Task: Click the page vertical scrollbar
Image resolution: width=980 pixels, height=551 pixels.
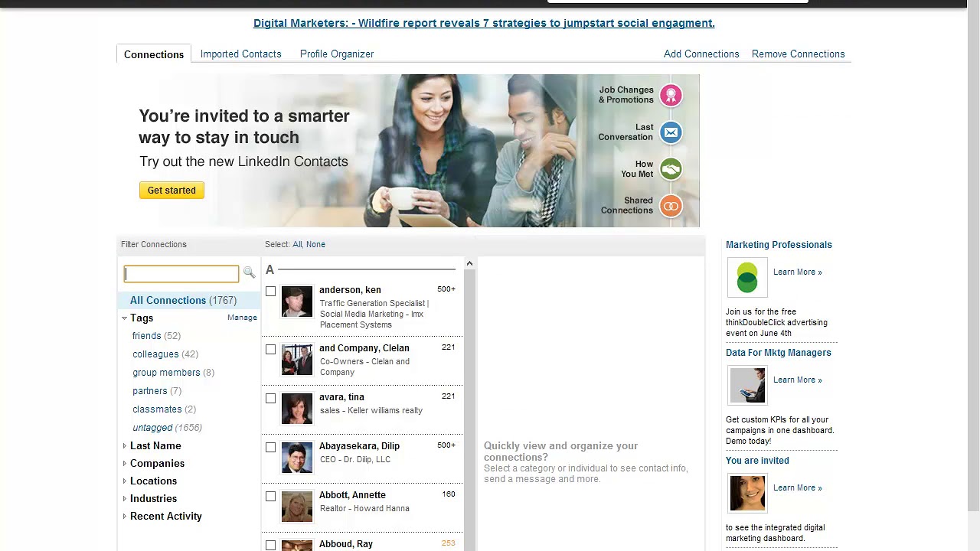Action: tap(973, 260)
